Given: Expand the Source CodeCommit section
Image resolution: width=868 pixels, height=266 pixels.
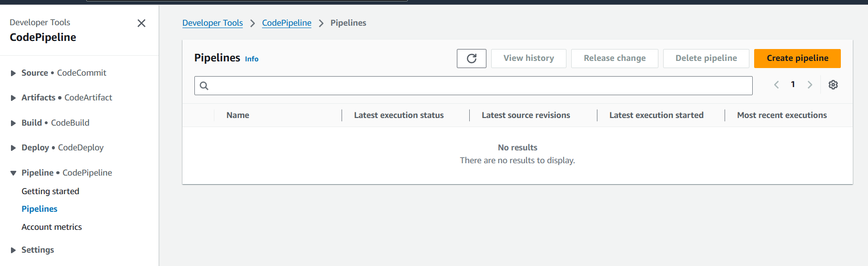Looking at the screenshot, I should click(x=13, y=73).
